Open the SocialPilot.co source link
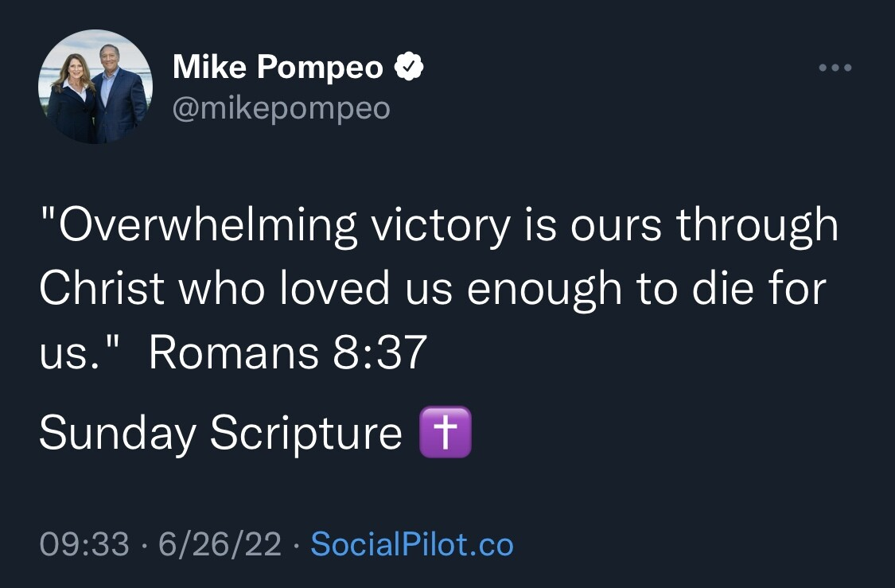 [x=412, y=545]
